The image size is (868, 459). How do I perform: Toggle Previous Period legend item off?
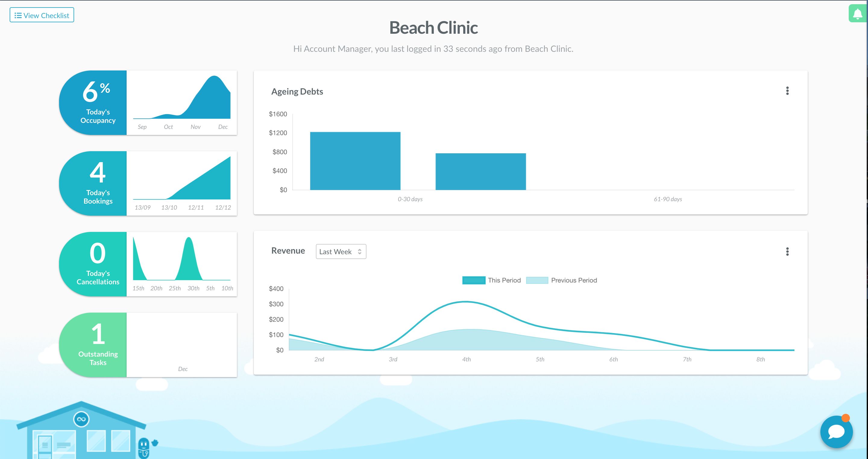click(574, 280)
